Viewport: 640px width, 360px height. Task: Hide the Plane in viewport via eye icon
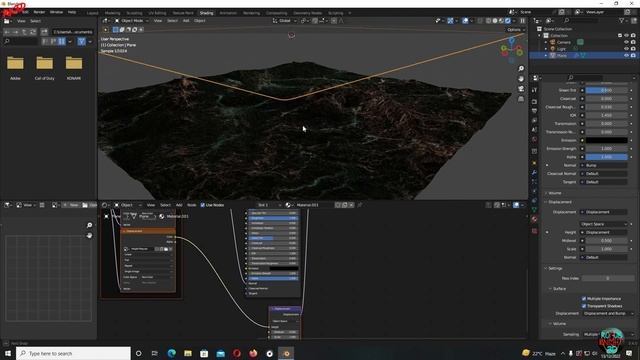pyautogui.click(x=627, y=55)
